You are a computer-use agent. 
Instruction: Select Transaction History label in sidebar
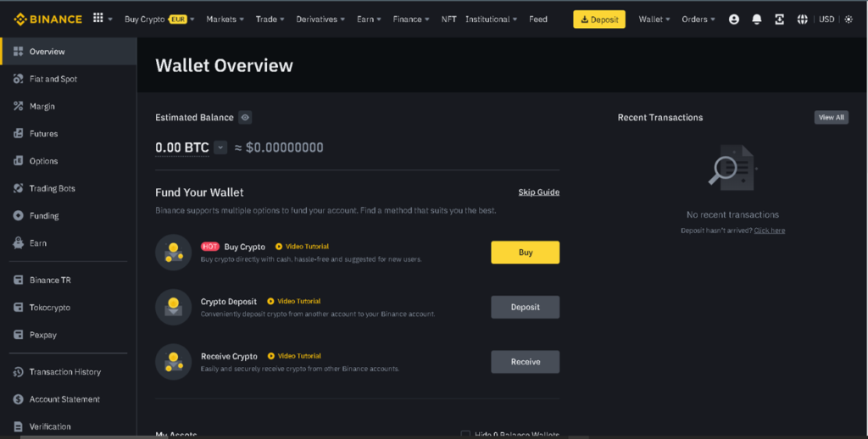(64, 372)
